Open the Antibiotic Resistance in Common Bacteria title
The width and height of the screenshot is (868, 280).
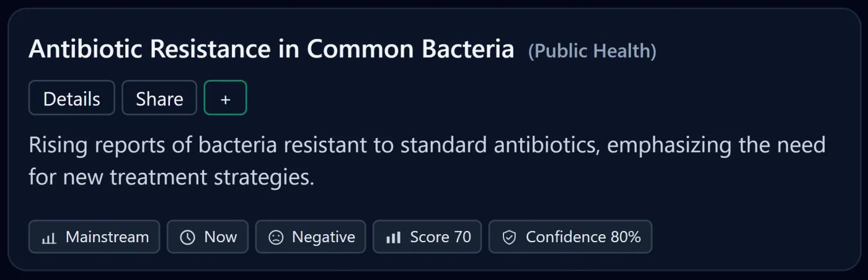[x=272, y=49]
